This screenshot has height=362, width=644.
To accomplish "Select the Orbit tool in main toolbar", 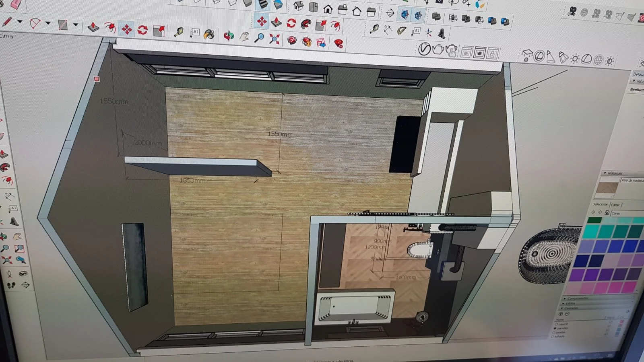I will point(229,36).
